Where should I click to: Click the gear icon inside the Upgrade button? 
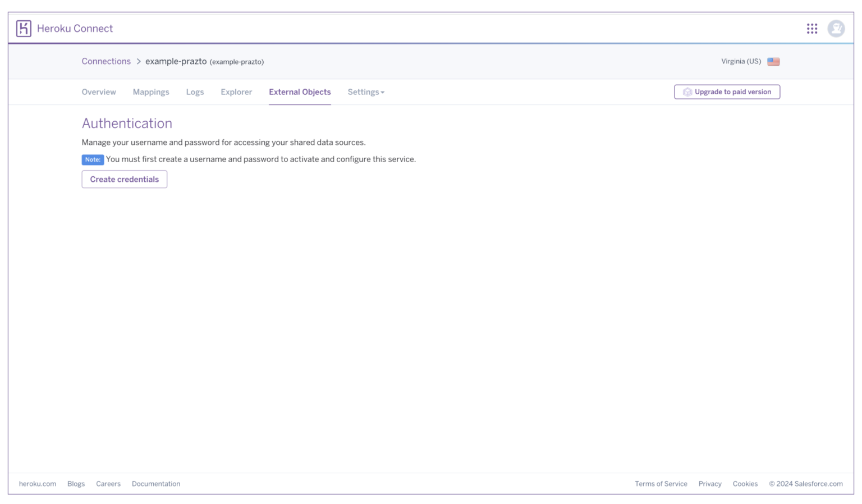tap(687, 91)
